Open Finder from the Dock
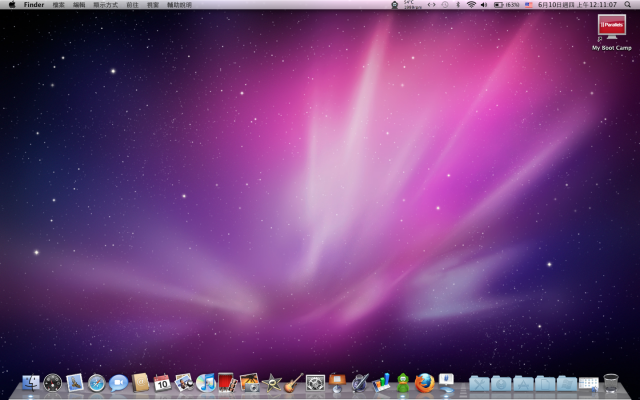640x400 pixels. pyautogui.click(x=31, y=383)
